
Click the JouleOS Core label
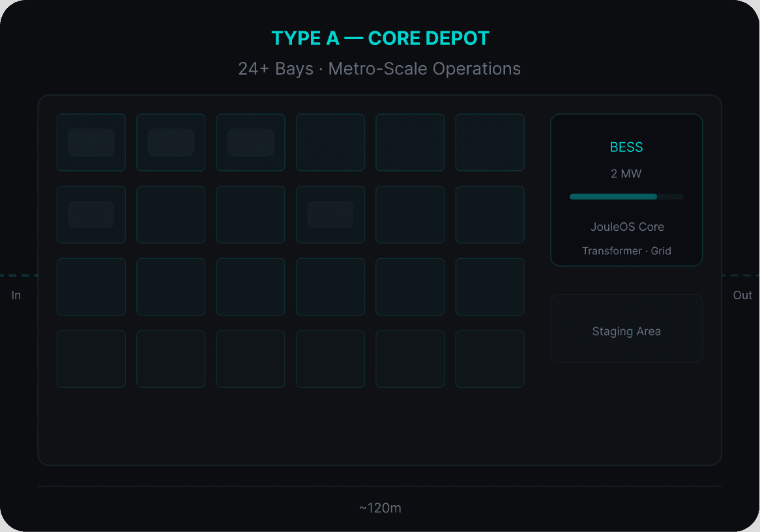click(x=627, y=227)
